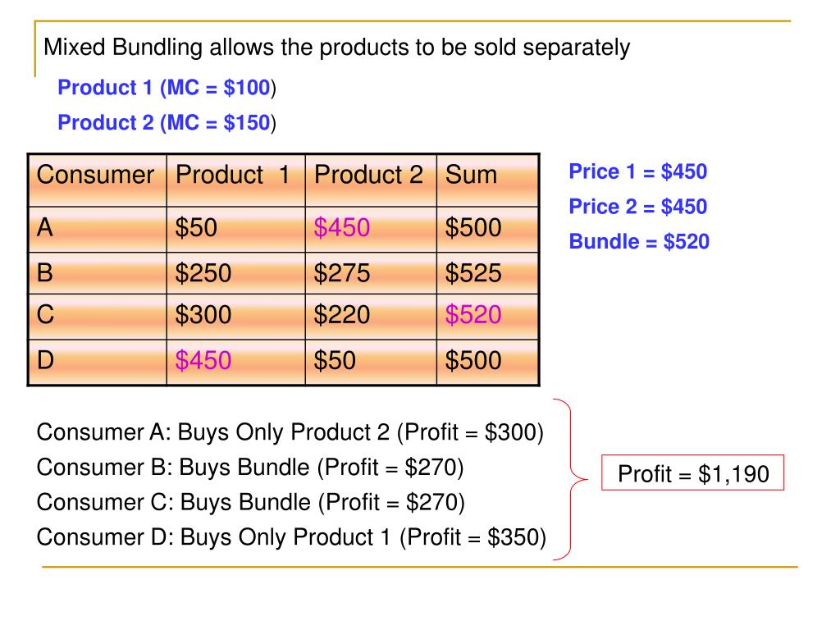
Task: Click the Product 2 column header
Action: click(371, 180)
